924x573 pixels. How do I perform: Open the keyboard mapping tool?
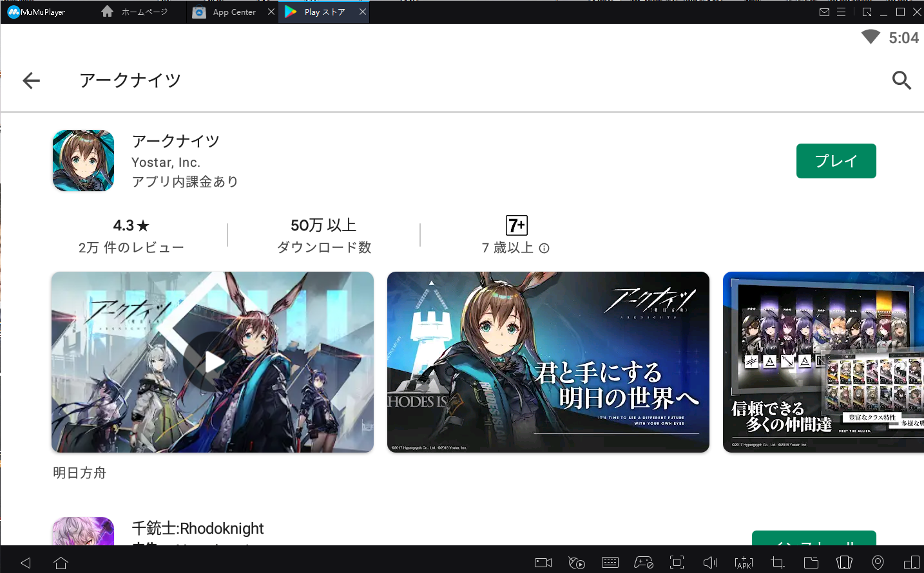610,563
